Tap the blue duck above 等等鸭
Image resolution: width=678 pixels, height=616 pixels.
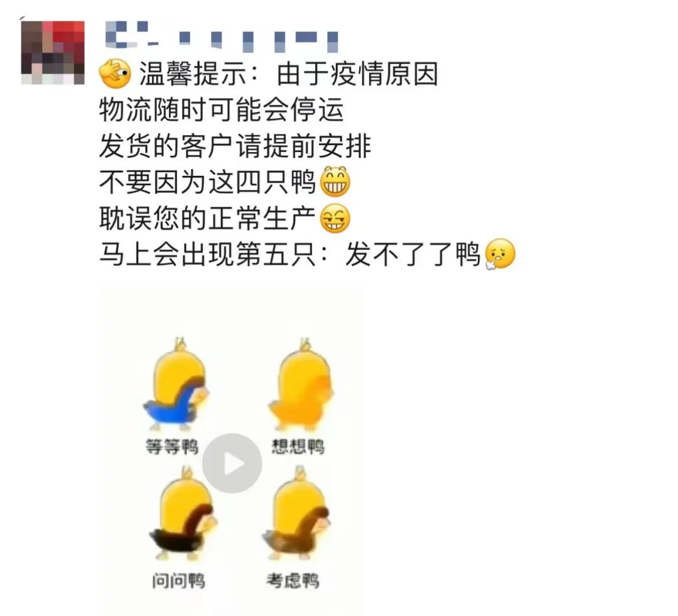tap(176, 385)
